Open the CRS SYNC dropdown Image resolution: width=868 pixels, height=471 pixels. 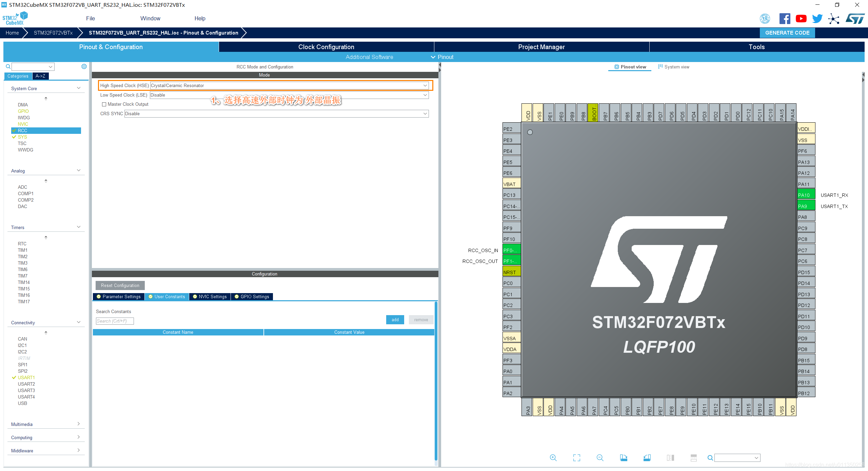[x=276, y=114]
